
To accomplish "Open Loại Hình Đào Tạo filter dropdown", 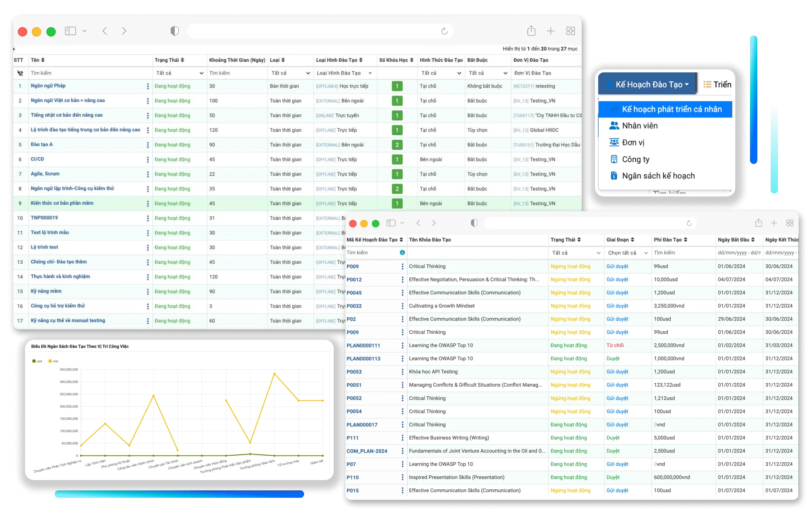I will (x=345, y=73).
